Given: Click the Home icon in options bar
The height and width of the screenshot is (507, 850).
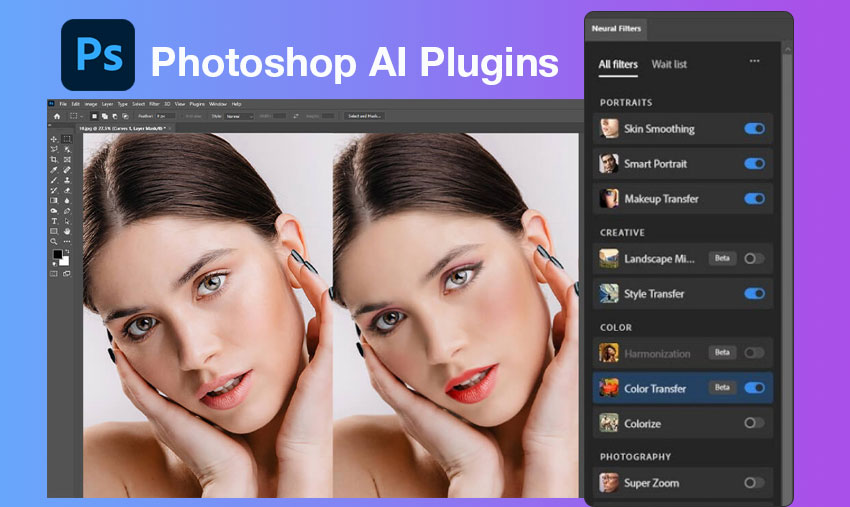Looking at the screenshot, I should click(x=57, y=116).
